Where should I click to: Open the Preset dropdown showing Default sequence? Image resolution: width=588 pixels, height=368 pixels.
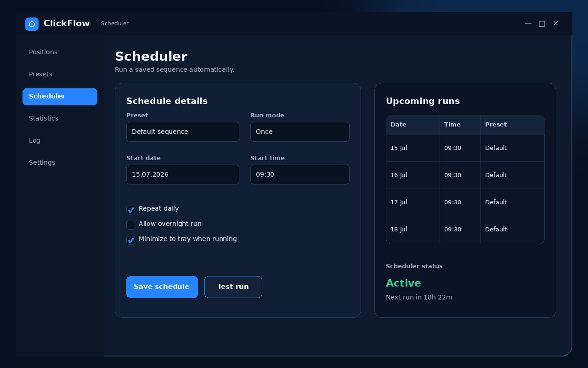pyautogui.click(x=183, y=132)
